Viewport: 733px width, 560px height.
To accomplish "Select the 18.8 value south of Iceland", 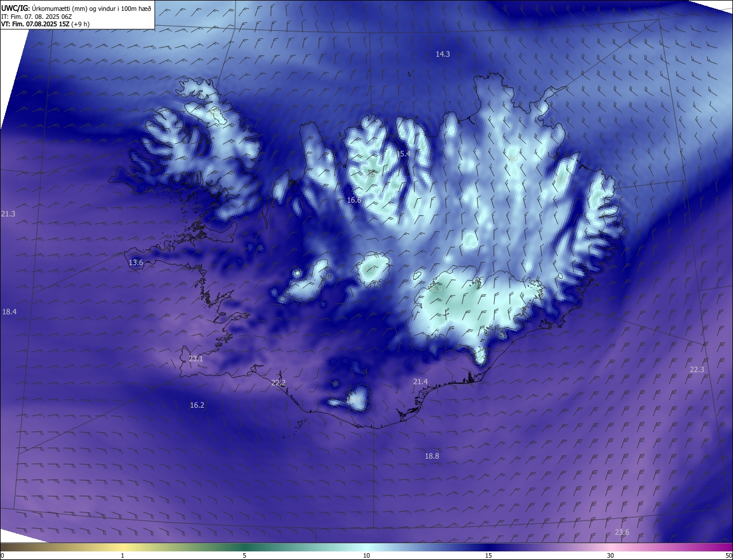I will point(432,456).
